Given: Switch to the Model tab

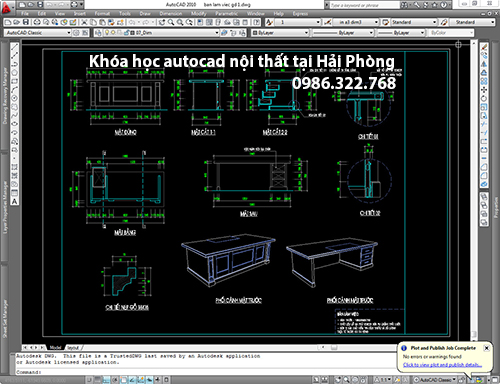Looking at the screenshot, I should pos(55,347).
